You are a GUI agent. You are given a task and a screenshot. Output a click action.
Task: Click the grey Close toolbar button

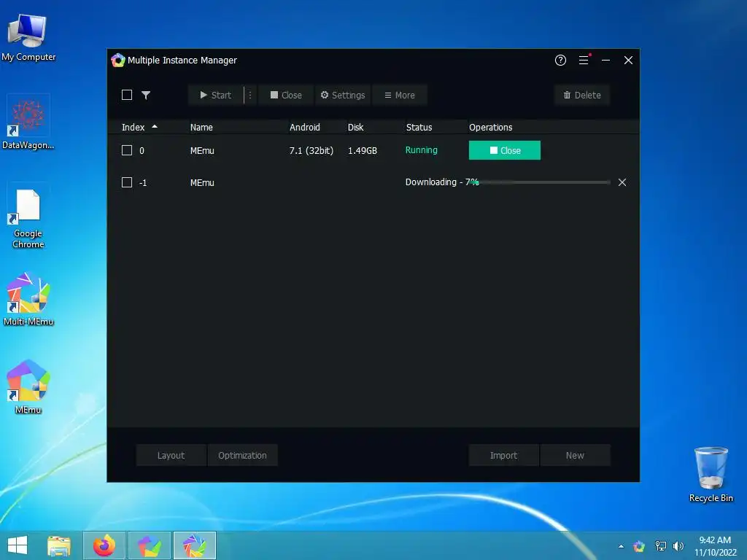(x=286, y=95)
